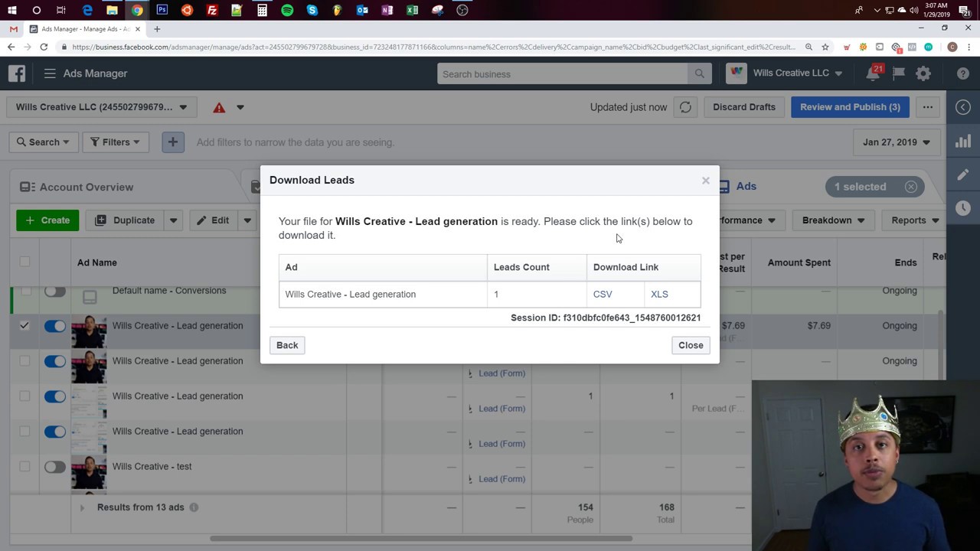Select all ads with header checkbox
Screen dimensions: 980x551
click(24, 262)
